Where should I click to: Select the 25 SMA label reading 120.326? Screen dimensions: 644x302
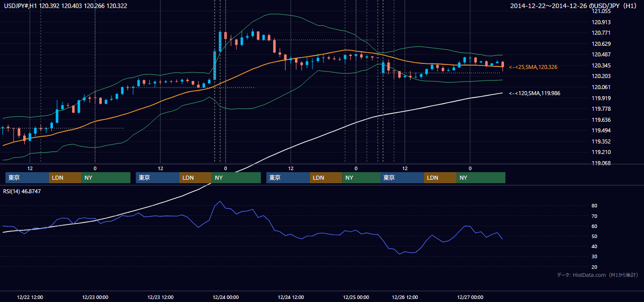pyautogui.click(x=533, y=67)
